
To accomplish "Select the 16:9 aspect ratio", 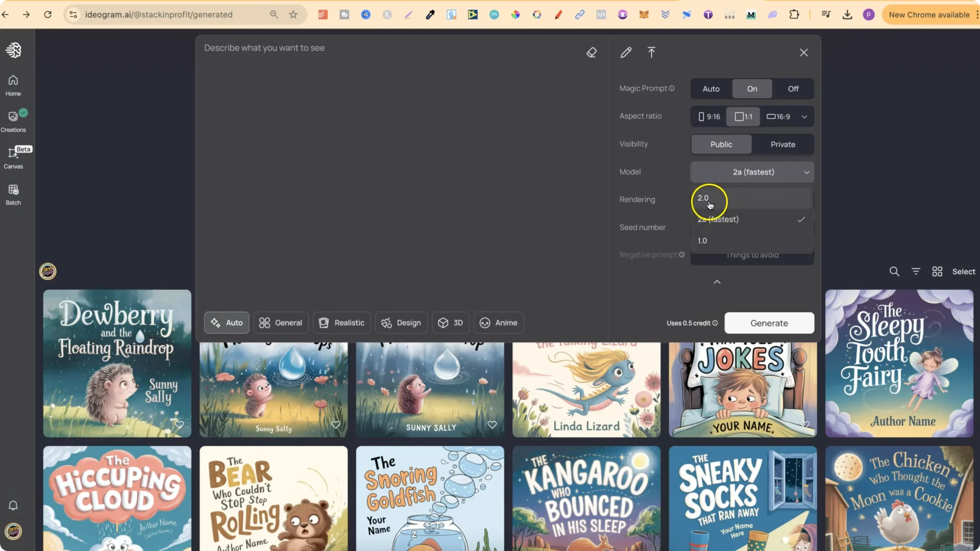I will [x=778, y=117].
